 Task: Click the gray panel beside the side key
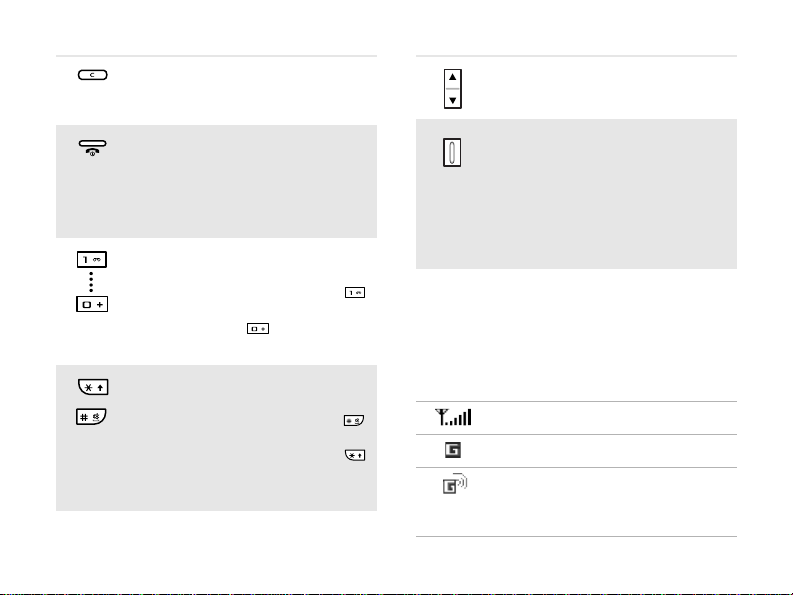576,194
